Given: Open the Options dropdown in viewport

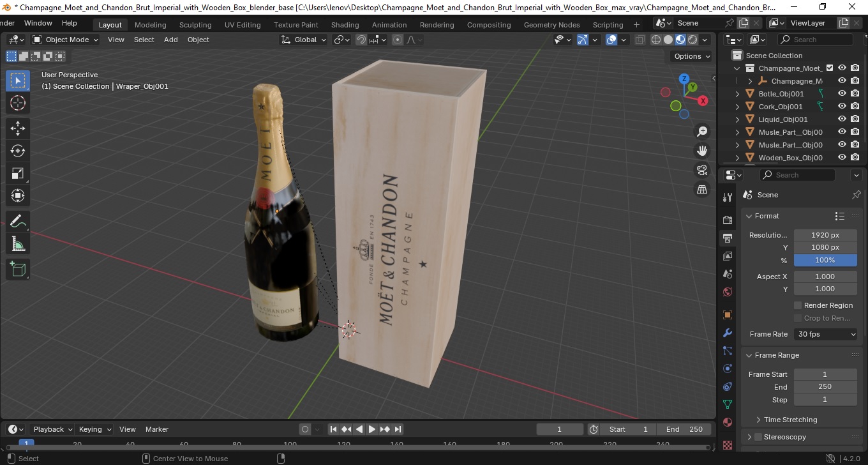Looking at the screenshot, I should coord(692,56).
